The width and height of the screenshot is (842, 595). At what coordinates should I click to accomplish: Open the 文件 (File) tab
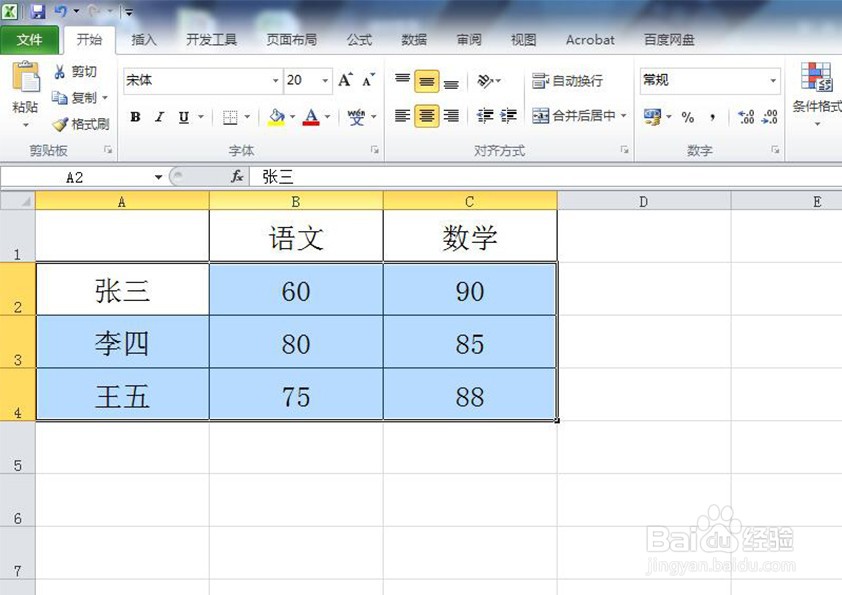[30, 40]
